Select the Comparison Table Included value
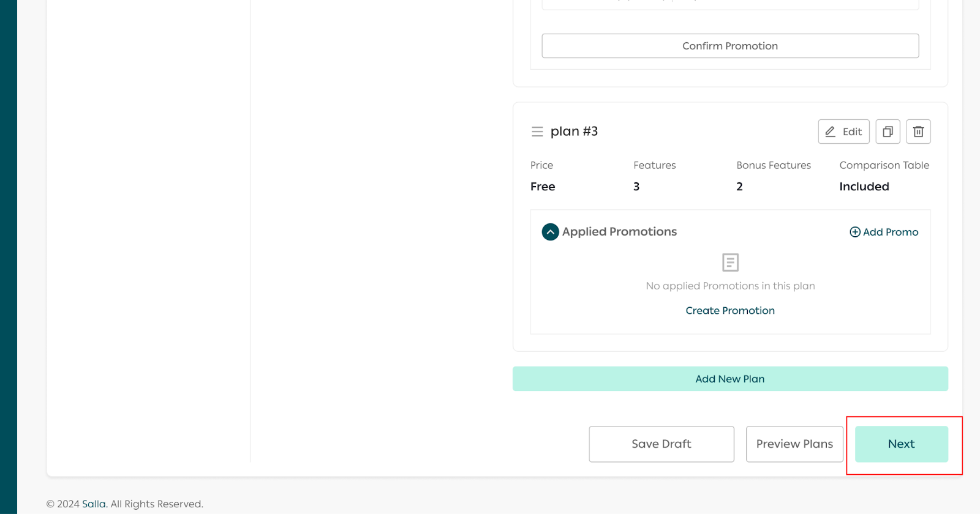 click(864, 187)
